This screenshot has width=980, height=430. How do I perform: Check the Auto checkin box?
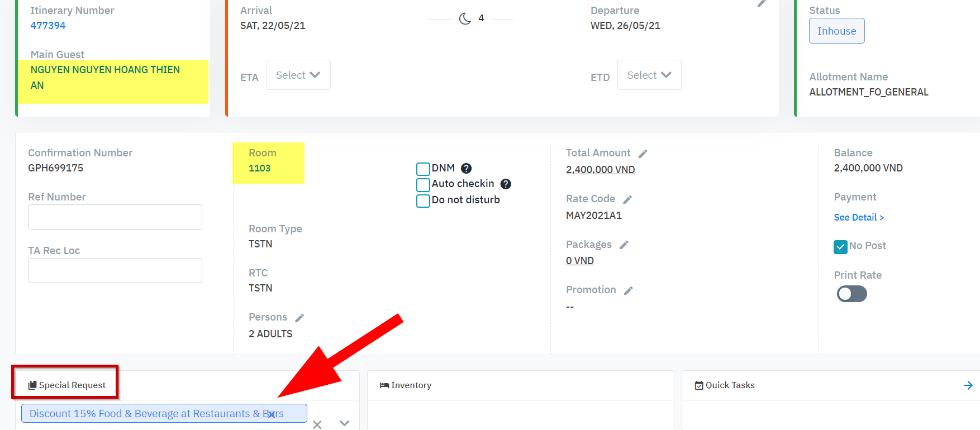point(423,184)
